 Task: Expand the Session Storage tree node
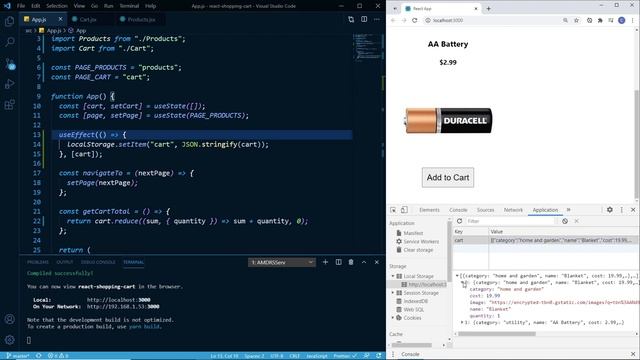[x=393, y=293]
